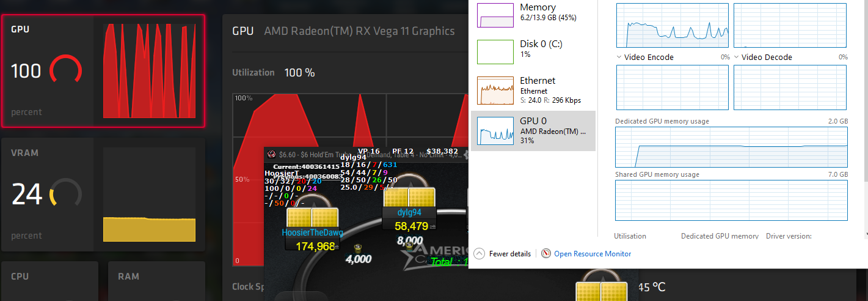This screenshot has height=301, width=868.
Task: Select the GPU metrics card in Radeon Software
Action: click(x=103, y=70)
